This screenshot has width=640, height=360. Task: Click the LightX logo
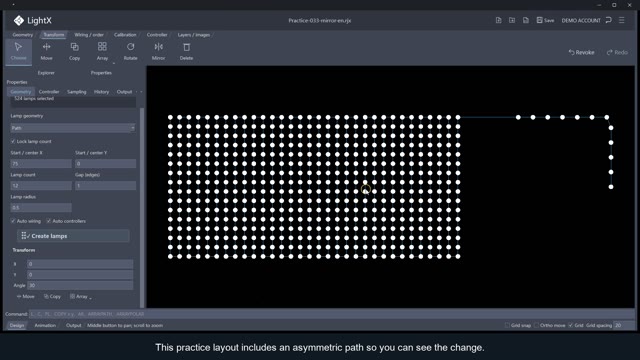tap(33, 20)
